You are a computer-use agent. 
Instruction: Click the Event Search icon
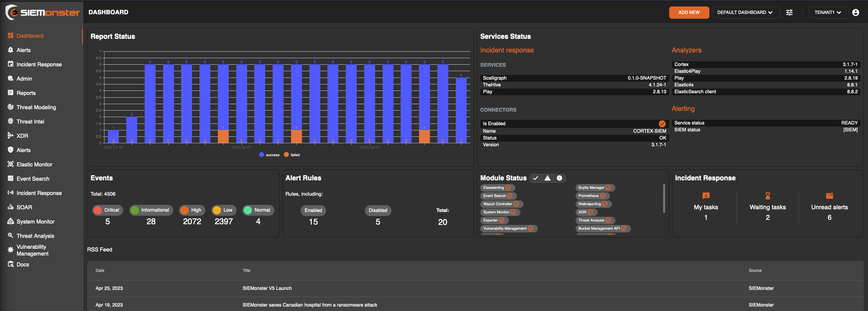[11, 178]
